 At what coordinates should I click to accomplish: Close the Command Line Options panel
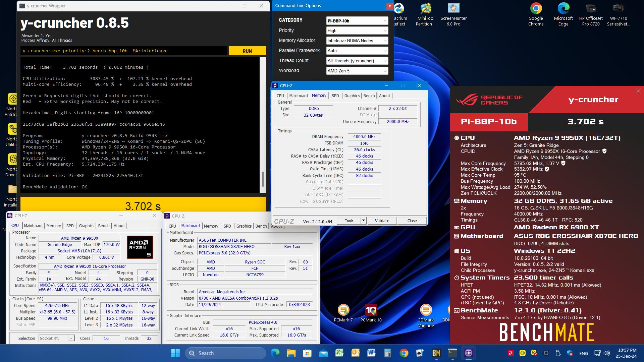pyautogui.click(x=389, y=6)
